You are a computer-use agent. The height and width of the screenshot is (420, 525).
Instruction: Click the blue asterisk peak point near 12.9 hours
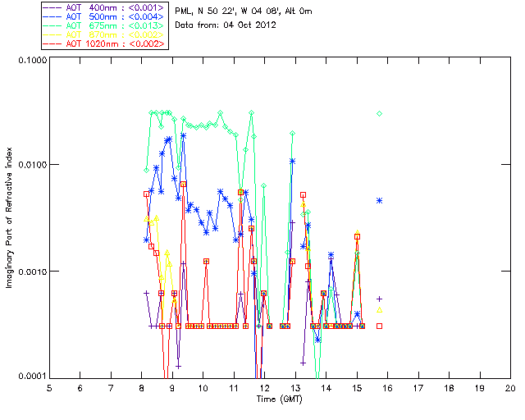[x=293, y=161]
